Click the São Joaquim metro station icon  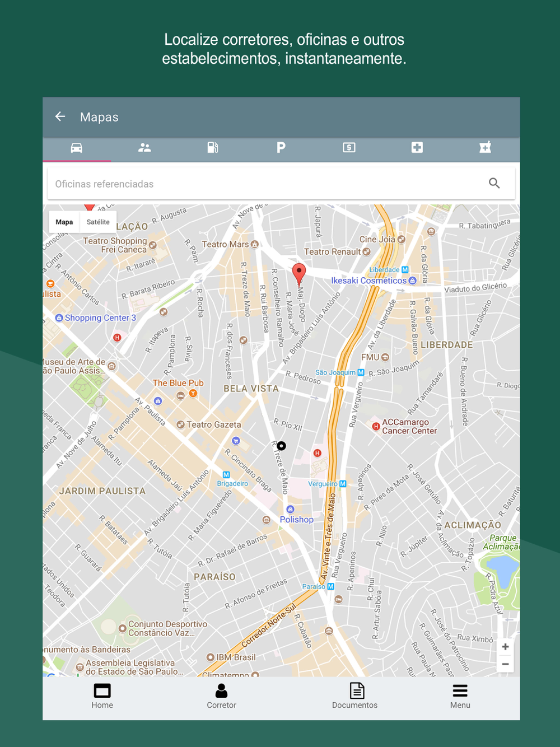tap(361, 372)
